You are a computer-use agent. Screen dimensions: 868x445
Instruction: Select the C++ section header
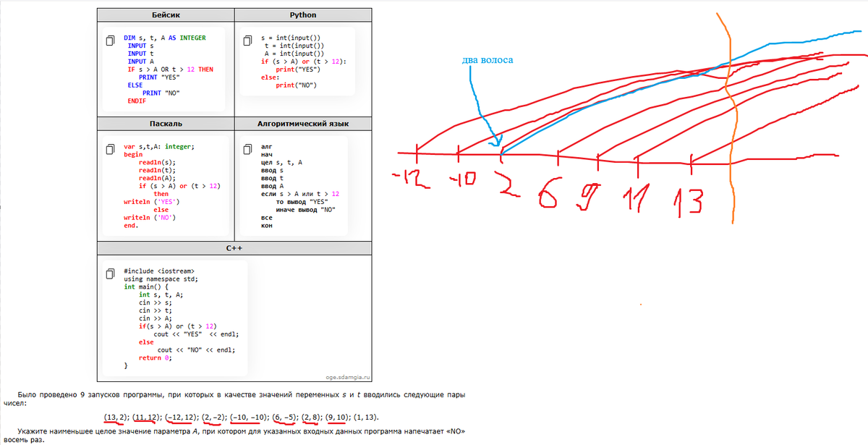(x=234, y=247)
